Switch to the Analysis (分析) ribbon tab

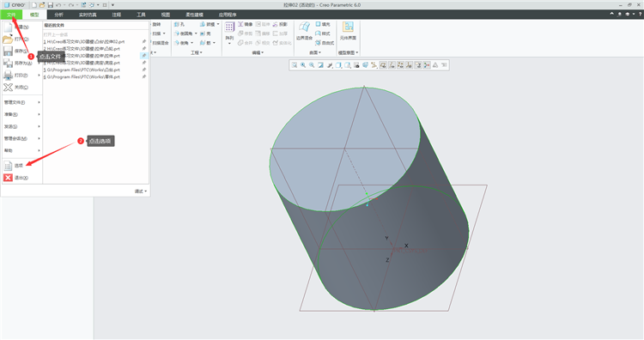pos(58,15)
